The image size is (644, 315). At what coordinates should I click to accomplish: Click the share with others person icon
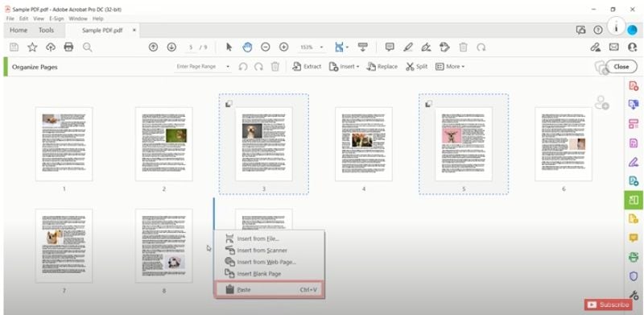(x=633, y=48)
